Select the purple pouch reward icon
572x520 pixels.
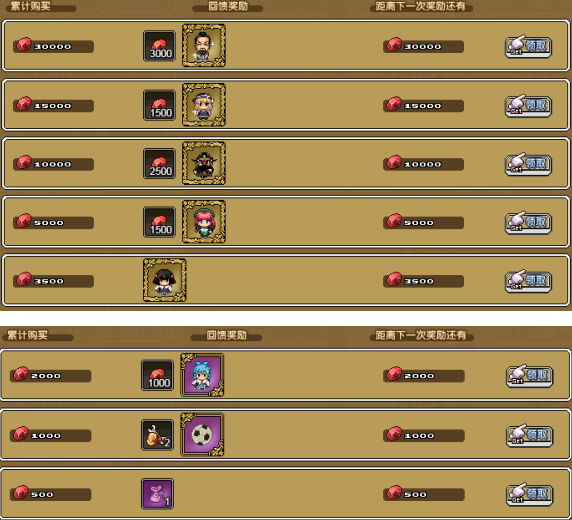[x=158, y=494]
